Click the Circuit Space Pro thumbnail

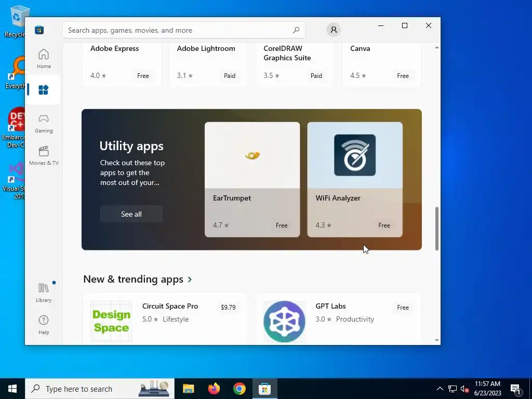pyautogui.click(x=111, y=321)
